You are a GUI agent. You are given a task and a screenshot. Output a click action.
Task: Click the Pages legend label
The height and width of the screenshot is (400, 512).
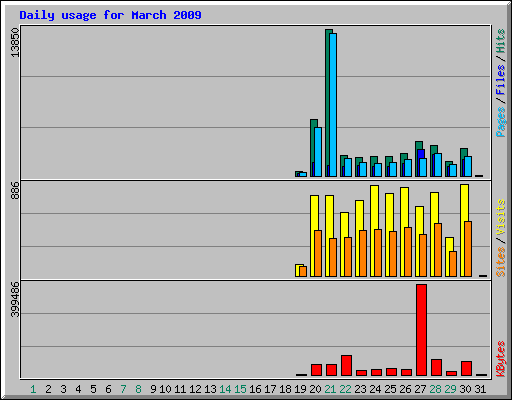pyautogui.click(x=501, y=122)
